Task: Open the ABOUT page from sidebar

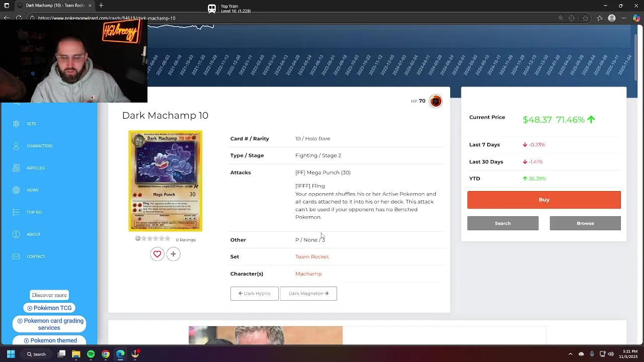Action: (x=34, y=234)
